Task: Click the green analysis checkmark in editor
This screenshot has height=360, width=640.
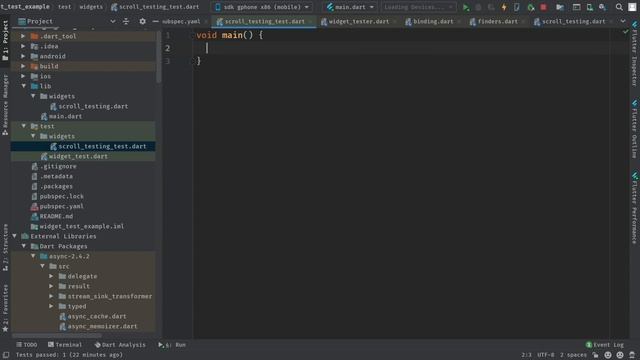Action: [x=625, y=31]
